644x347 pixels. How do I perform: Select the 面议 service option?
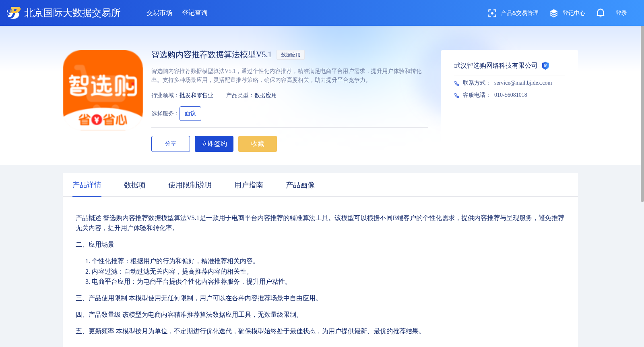coord(190,114)
